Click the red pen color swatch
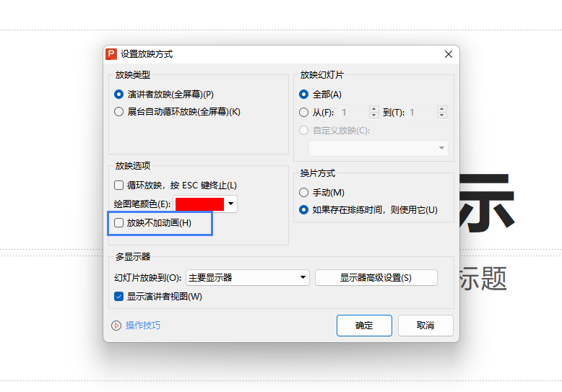The width and height of the screenshot is (562, 392). click(x=199, y=204)
